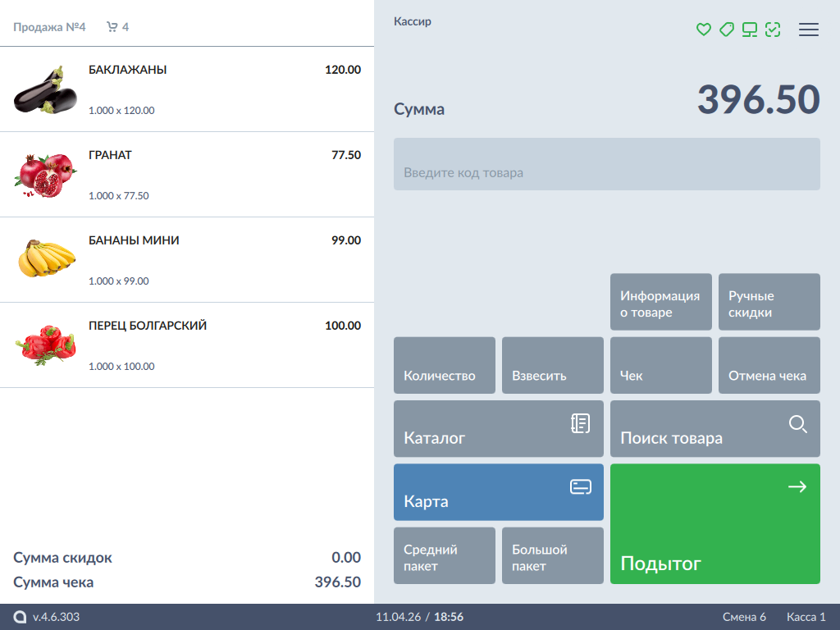Click Информация о товаре button
The width and height of the screenshot is (840, 630).
[x=660, y=302]
